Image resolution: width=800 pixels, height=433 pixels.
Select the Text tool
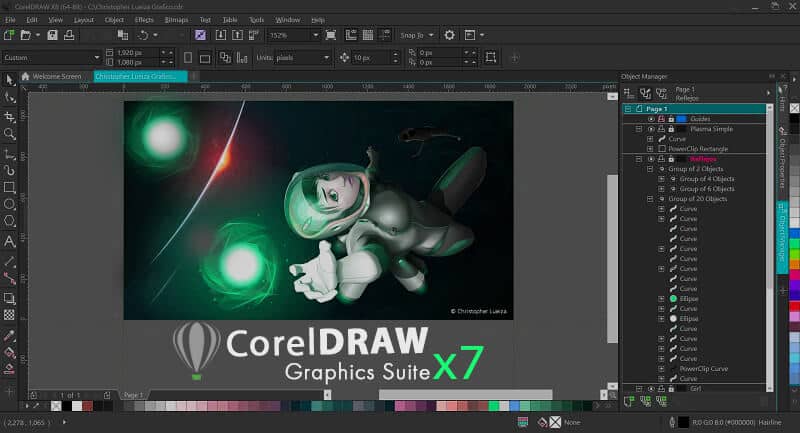9,241
